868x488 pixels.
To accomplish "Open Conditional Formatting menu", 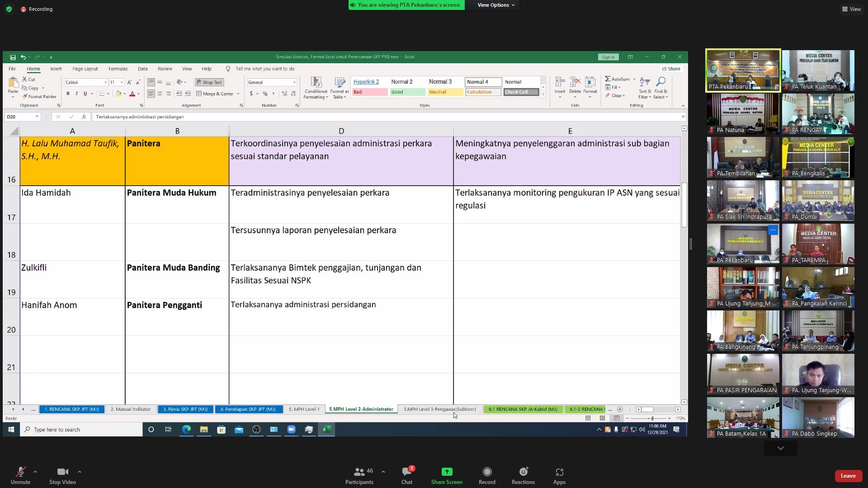I will pyautogui.click(x=316, y=88).
